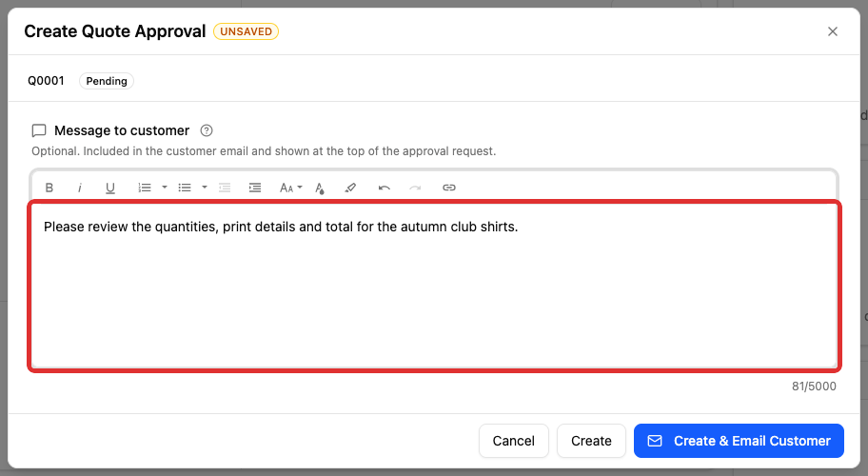Undo the last edit
This screenshot has height=476, width=868.
coord(385,188)
